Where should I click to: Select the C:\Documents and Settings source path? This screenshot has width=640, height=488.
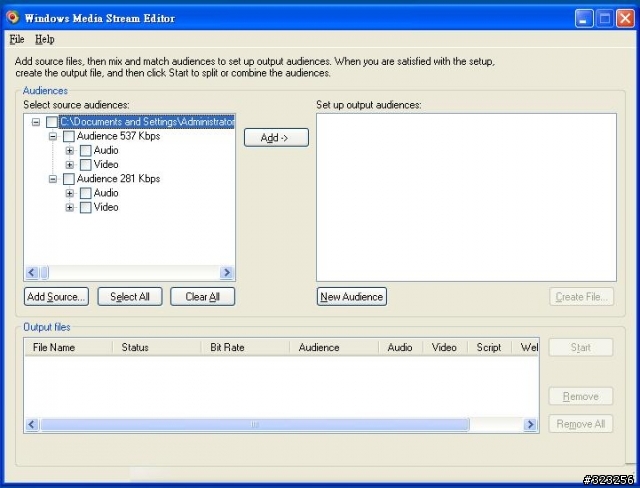147,122
